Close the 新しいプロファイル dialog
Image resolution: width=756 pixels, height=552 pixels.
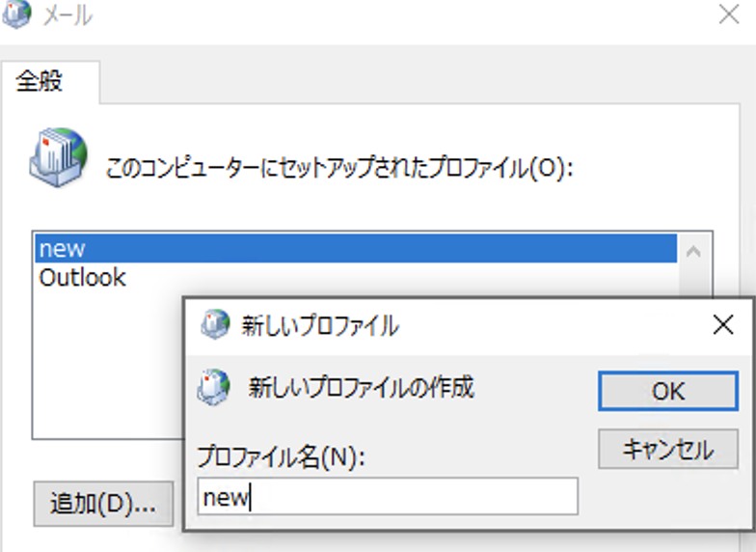tap(723, 324)
